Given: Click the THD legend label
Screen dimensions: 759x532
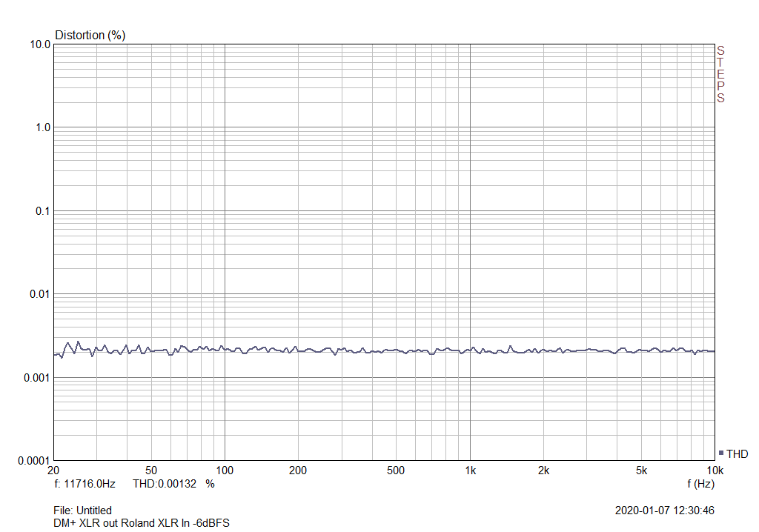Looking at the screenshot, I should pyautogui.click(x=738, y=454).
